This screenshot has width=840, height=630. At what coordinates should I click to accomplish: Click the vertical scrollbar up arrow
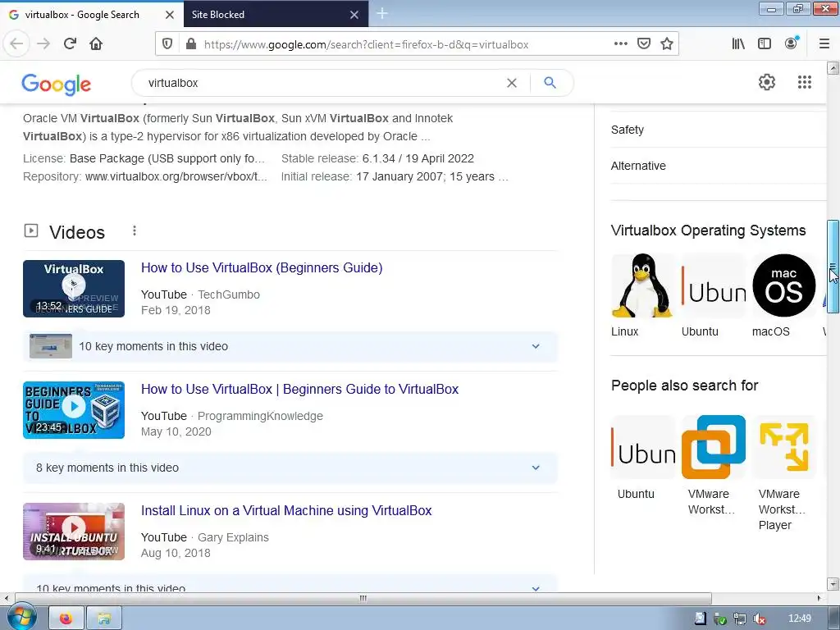pos(833,67)
